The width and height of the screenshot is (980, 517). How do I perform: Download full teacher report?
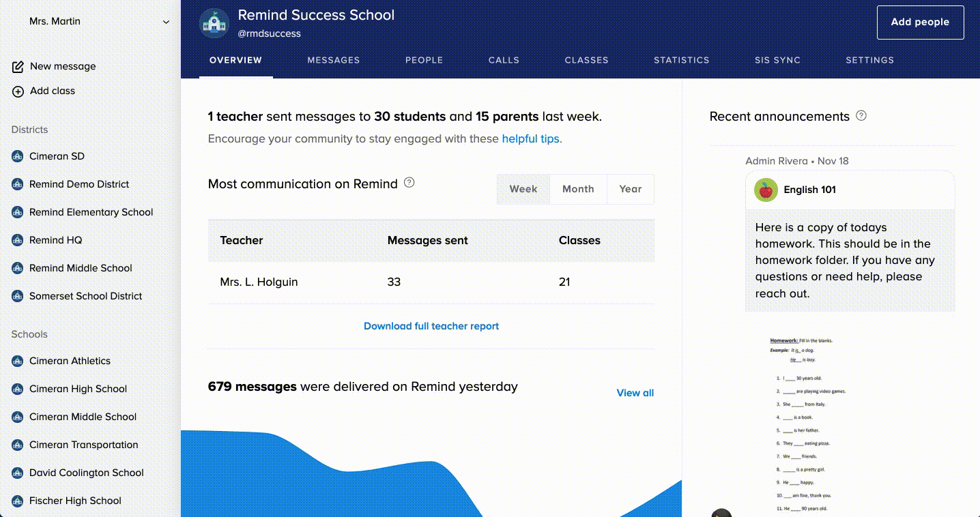(x=431, y=326)
